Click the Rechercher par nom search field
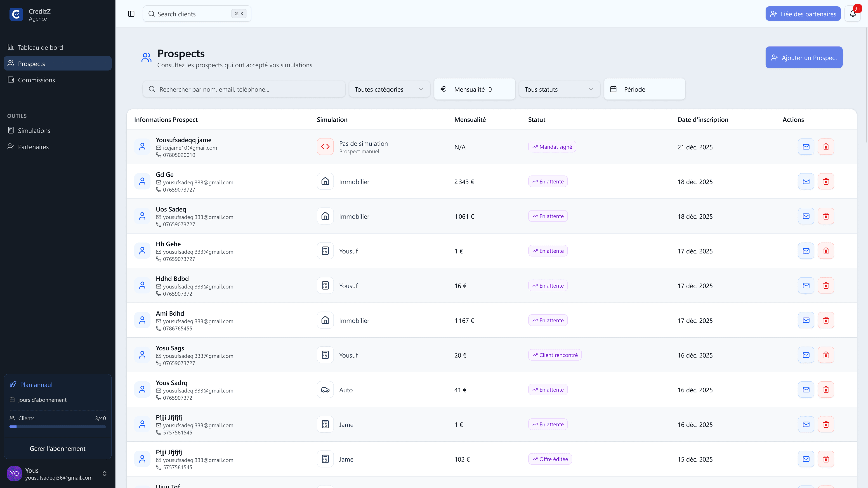This screenshot has height=488, width=868. 244,89
